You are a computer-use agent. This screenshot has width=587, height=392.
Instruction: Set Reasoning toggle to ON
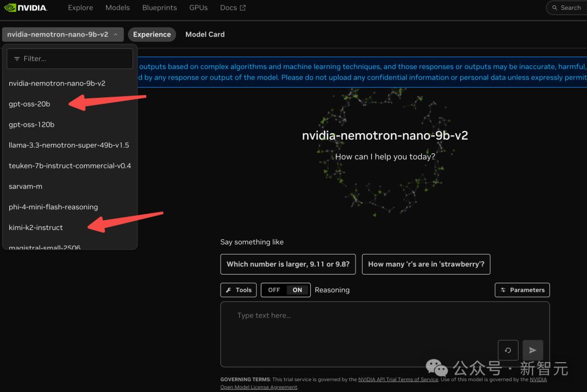(x=297, y=290)
